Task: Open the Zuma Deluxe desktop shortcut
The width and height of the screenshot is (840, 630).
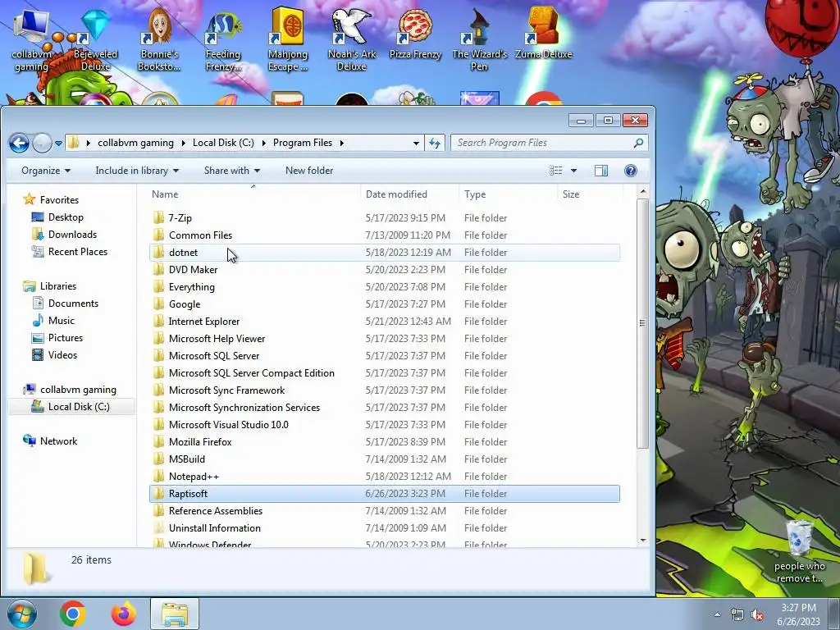Action: pos(543,34)
